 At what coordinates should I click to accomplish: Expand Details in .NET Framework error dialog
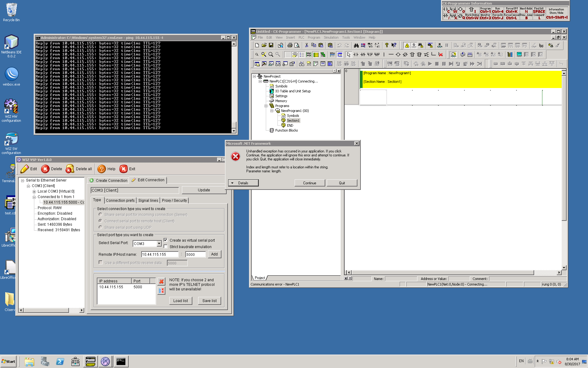pos(243,183)
